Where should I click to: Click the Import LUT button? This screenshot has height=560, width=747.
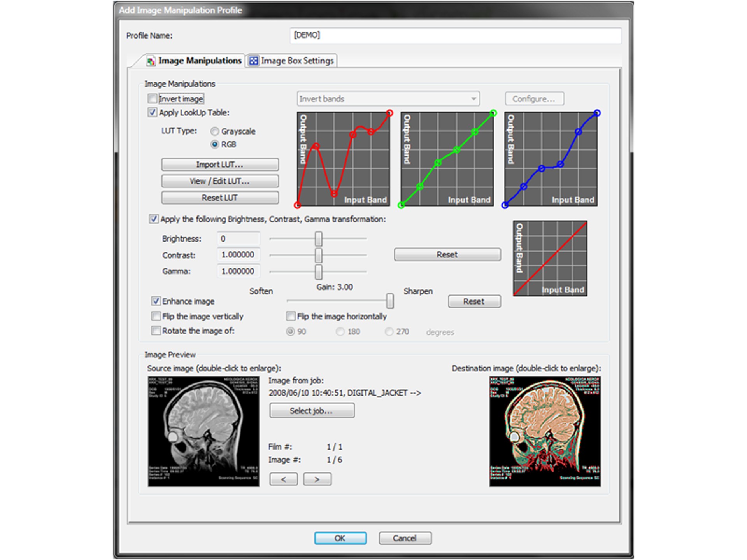click(220, 164)
